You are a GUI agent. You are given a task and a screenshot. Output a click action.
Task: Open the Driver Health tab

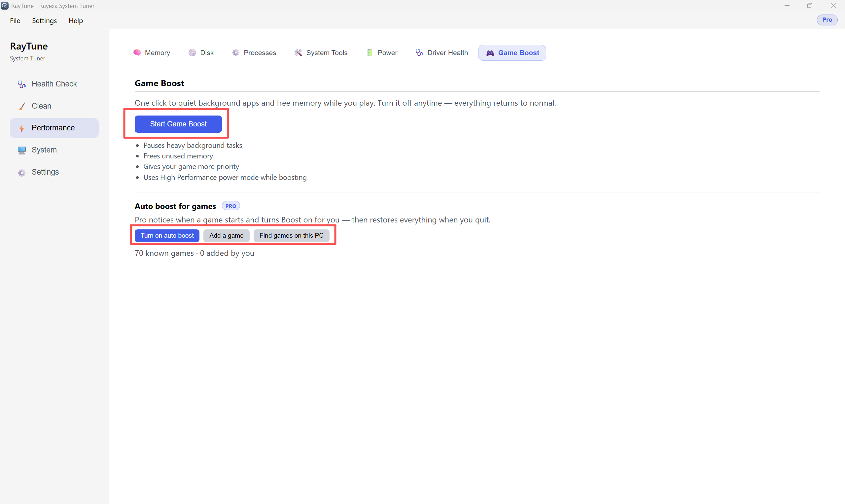click(442, 52)
